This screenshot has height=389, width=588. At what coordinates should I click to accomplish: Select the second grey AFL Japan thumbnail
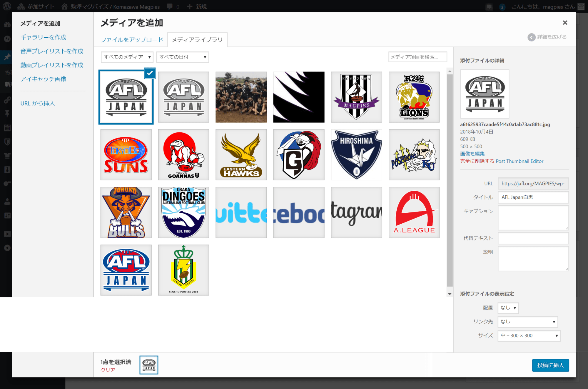pyautogui.click(x=183, y=97)
